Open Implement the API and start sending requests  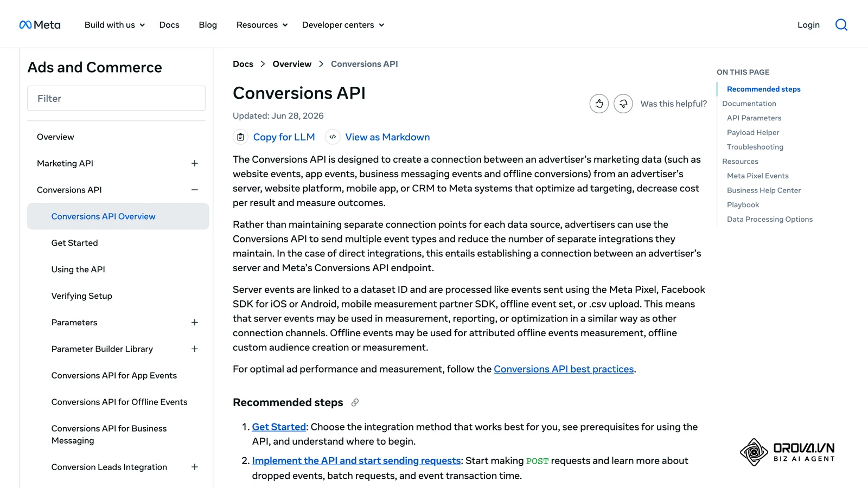[x=356, y=461]
